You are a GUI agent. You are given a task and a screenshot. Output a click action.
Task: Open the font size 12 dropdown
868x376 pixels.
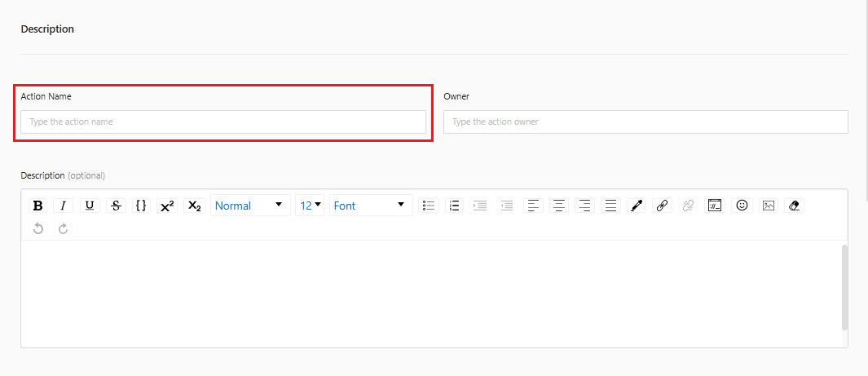[x=311, y=206]
